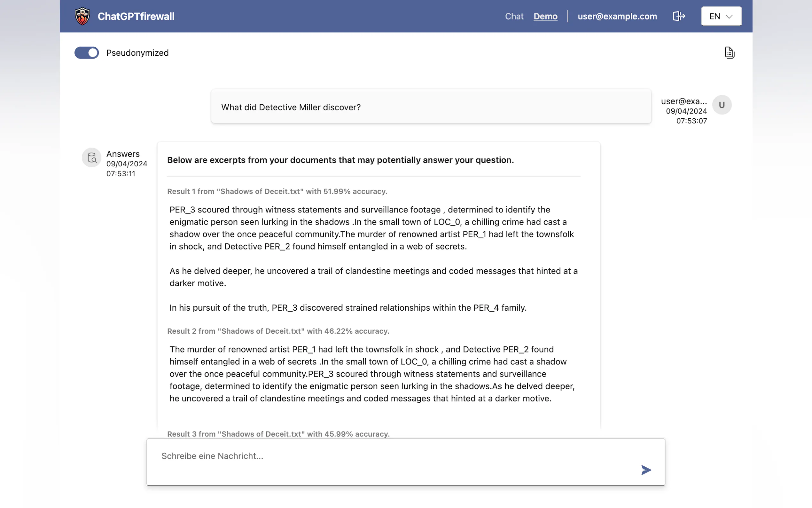Open the EN language dropdown
812x508 pixels.
[721, 16]
